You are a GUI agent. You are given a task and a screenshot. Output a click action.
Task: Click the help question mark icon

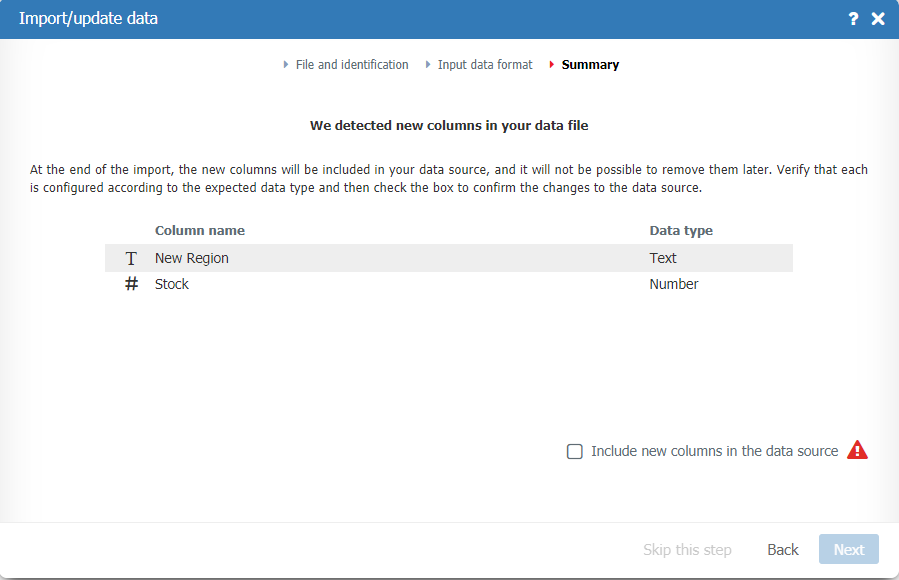(x=853, y=19)
